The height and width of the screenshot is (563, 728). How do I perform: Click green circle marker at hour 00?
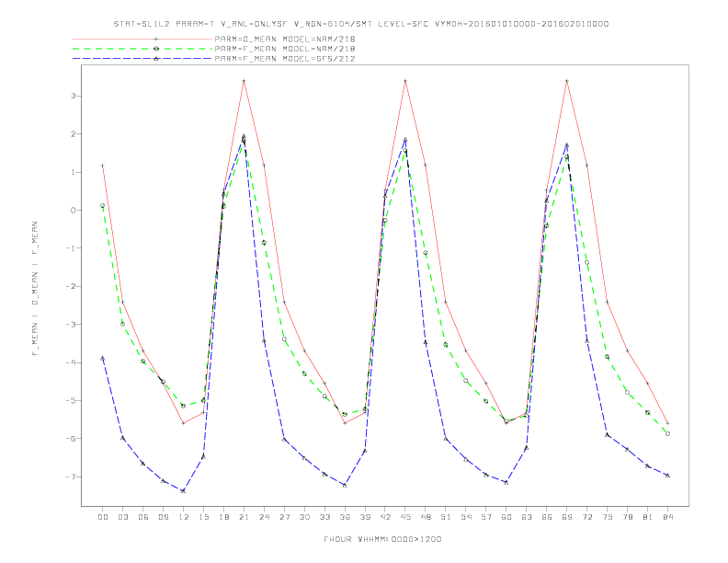coord(103,206)
